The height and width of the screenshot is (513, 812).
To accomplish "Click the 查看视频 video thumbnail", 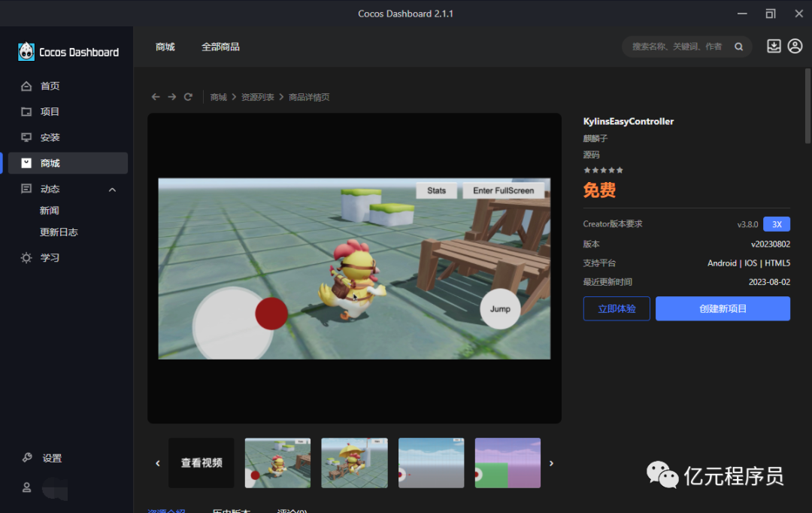I will tap(201, 463).
